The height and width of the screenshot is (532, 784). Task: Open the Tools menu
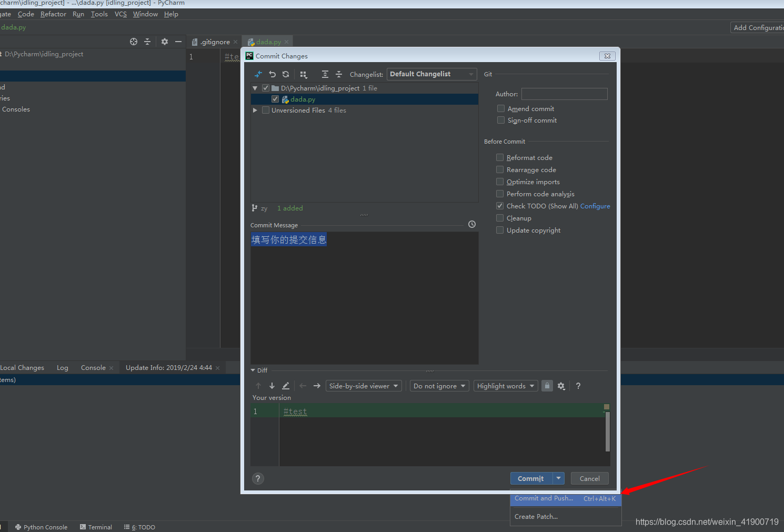pyautogui.click(x=99, y=14)
